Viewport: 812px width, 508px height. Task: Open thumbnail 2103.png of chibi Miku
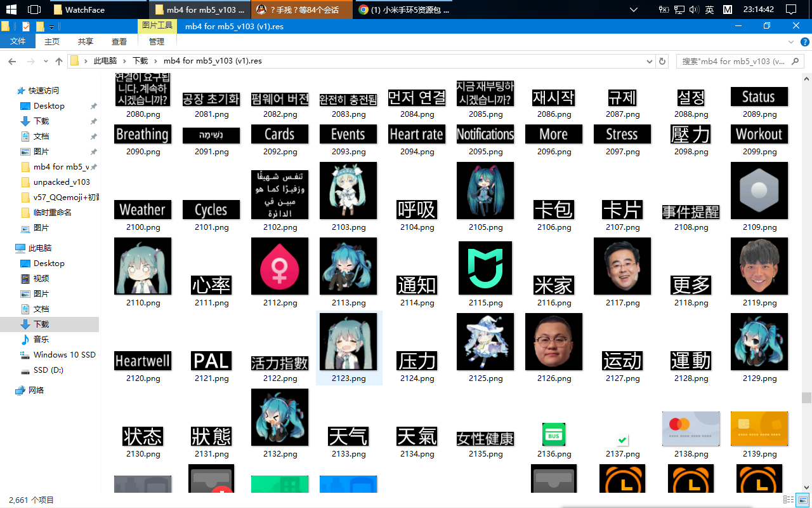coord(348,190)
